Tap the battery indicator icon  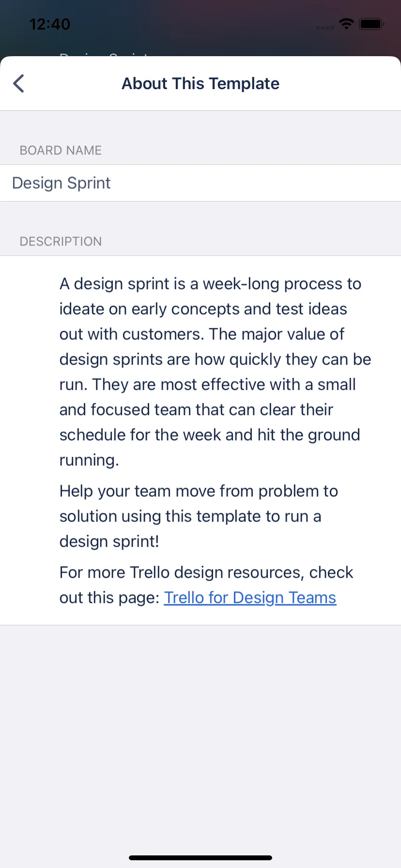pos(372,23)
